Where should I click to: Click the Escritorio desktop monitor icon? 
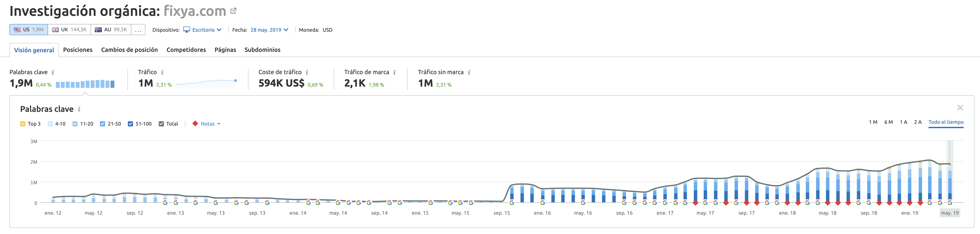(186, 30)
